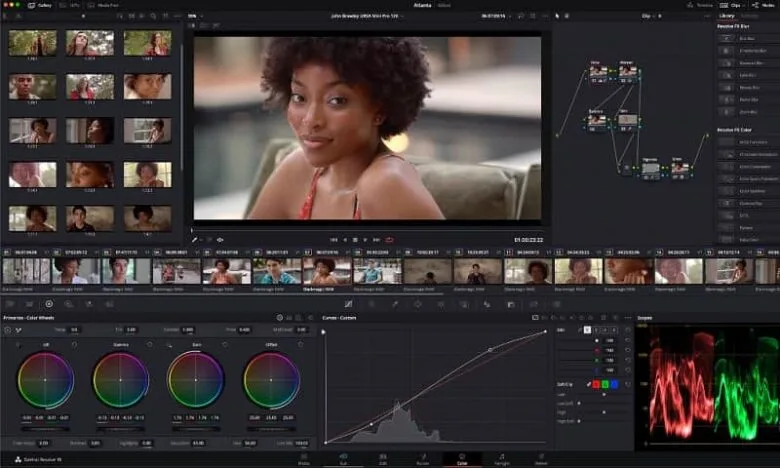Reset the Gamma color wheel
This screenshot has width=780, height=468.
click(x=149, y=344)
